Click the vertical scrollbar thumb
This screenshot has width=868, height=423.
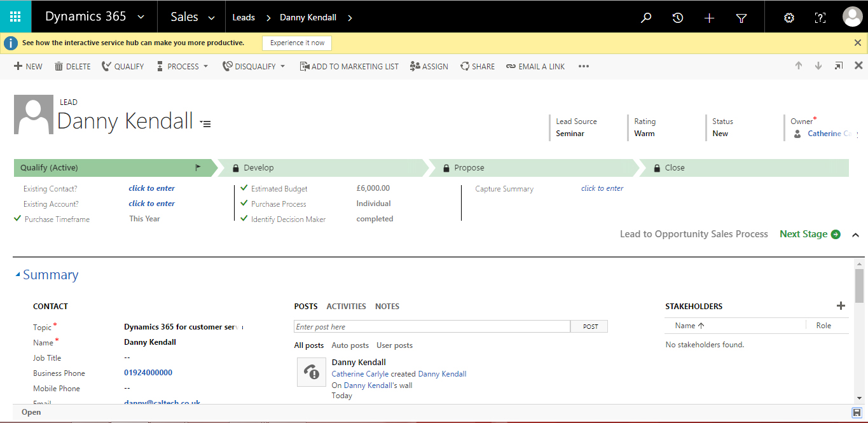(x=859, y=284)
